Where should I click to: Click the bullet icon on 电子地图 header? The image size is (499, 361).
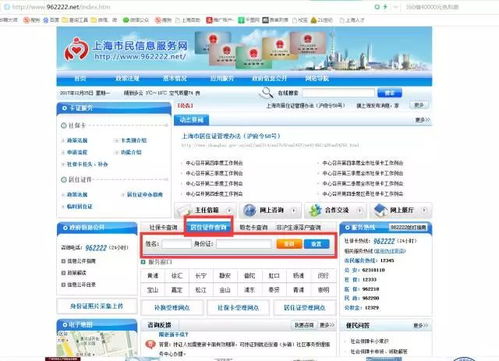pyautogui.click(x=65, y=325)
